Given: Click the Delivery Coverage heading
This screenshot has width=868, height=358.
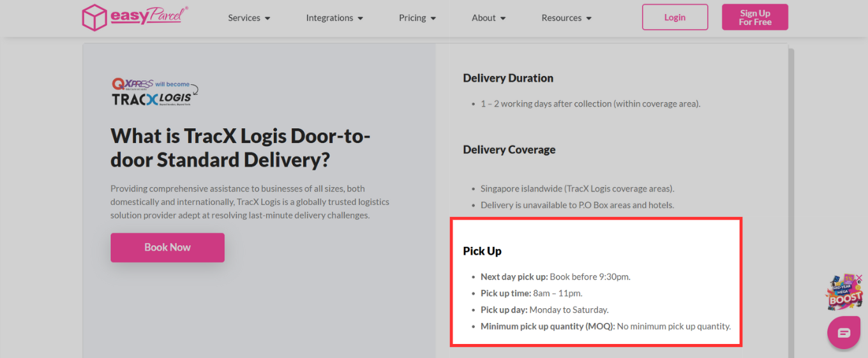Looking at the screenshot, I should pos(509,149).
